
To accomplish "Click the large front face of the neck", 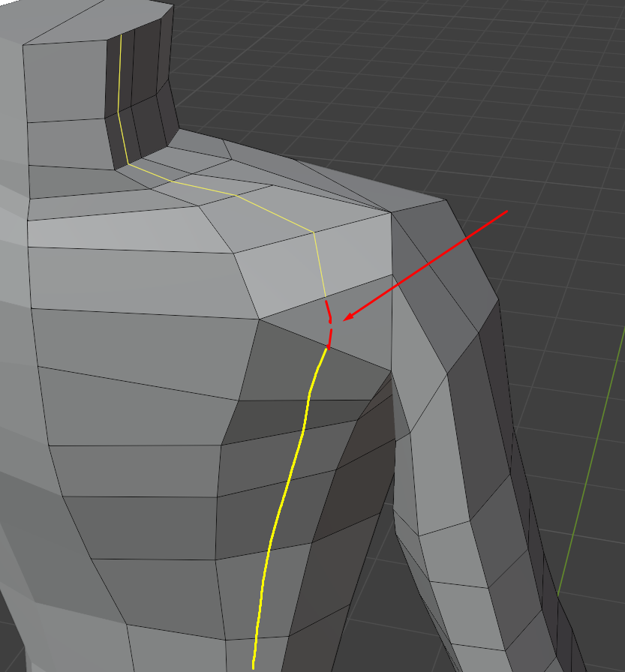I will (x=65, y=82).
